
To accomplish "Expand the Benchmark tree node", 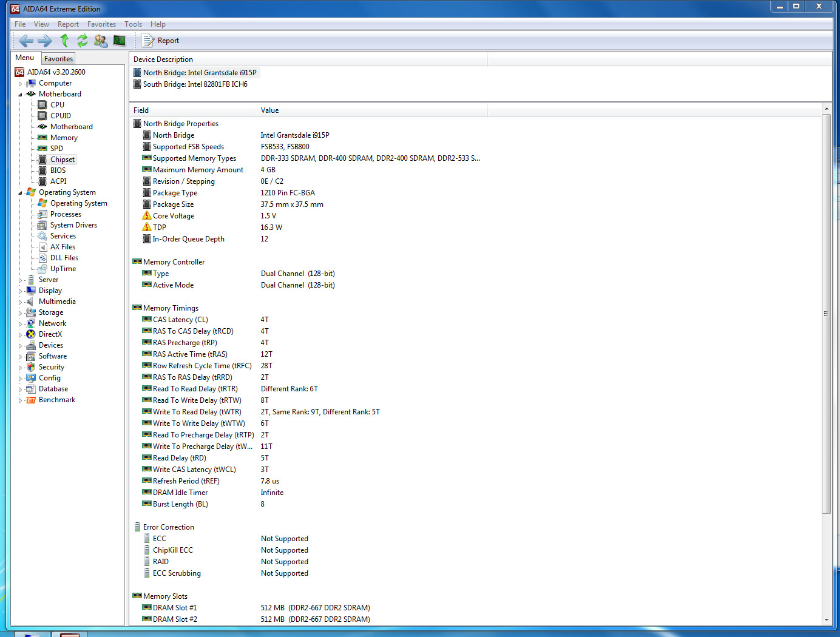I will coord(20,400).
